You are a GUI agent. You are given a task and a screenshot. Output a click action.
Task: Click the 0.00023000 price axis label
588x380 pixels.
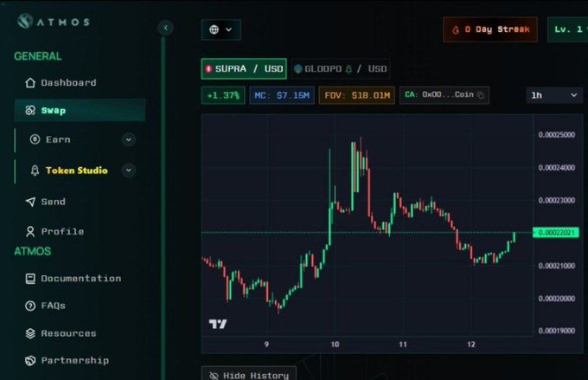tap(557, 200)
